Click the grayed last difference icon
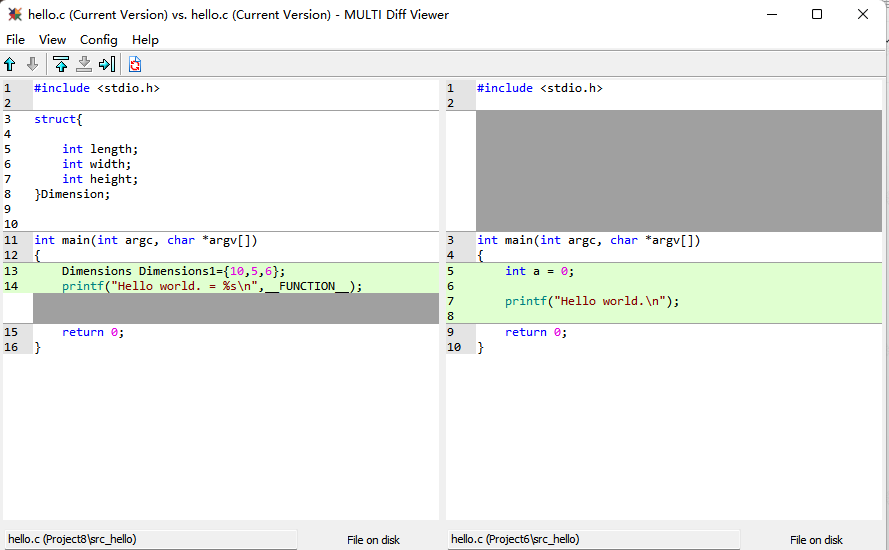Image resolution: width=889 pixels, height=550 pixels. click(84, 64)
